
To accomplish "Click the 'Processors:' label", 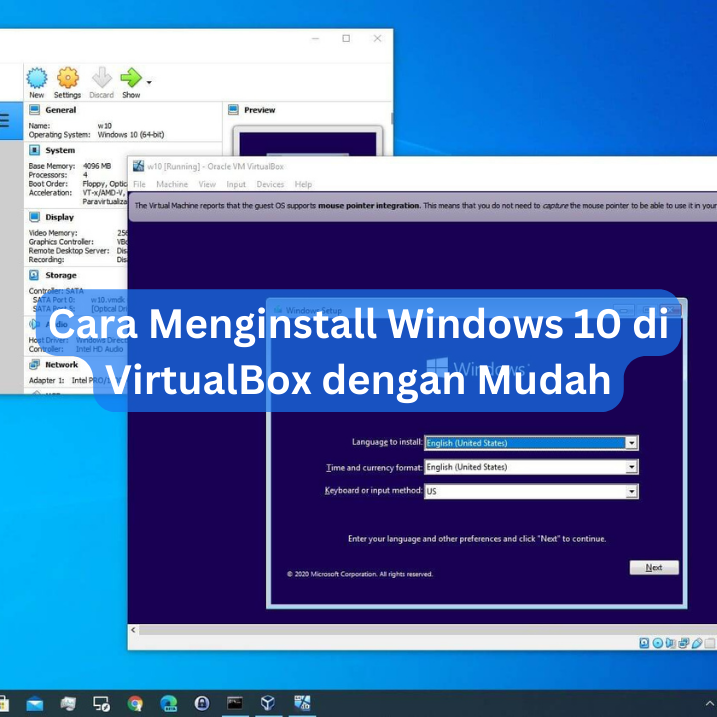I will click(48, 175).
